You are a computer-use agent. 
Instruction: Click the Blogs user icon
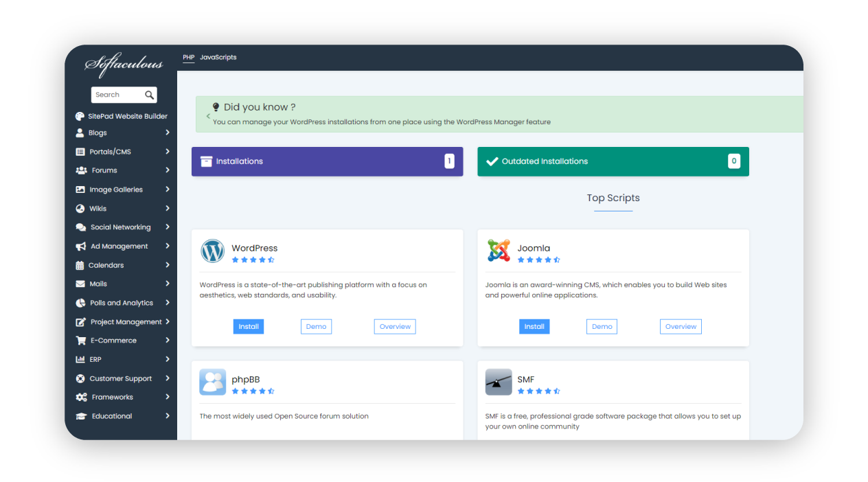tap(80, 133)
